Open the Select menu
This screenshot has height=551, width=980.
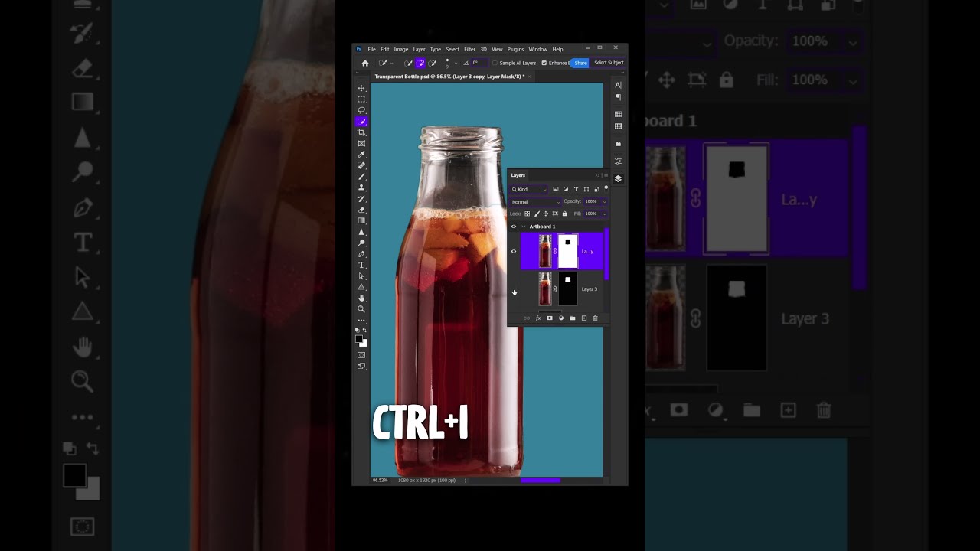pos(452,49)
